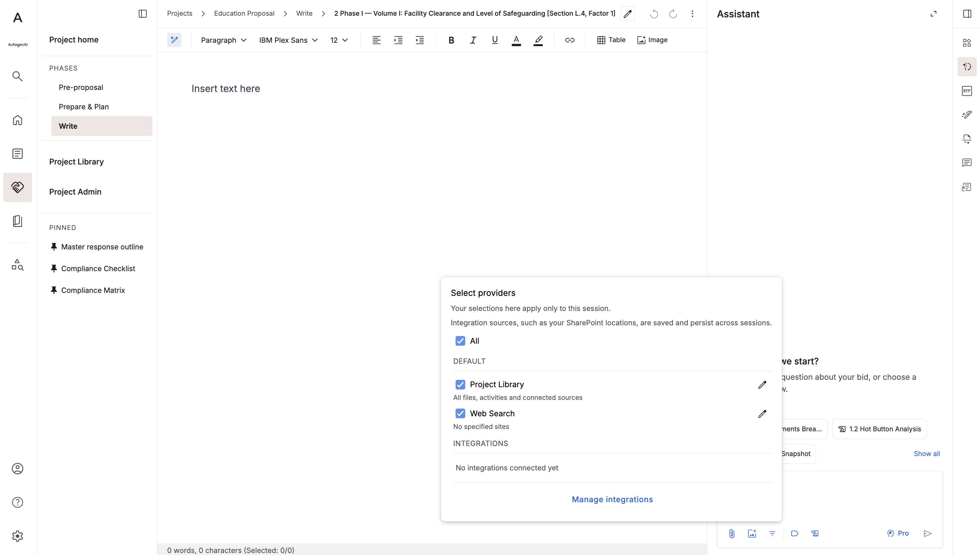Select the Write phase
This screenshot has width=980, height=555.
click(102, 126)
